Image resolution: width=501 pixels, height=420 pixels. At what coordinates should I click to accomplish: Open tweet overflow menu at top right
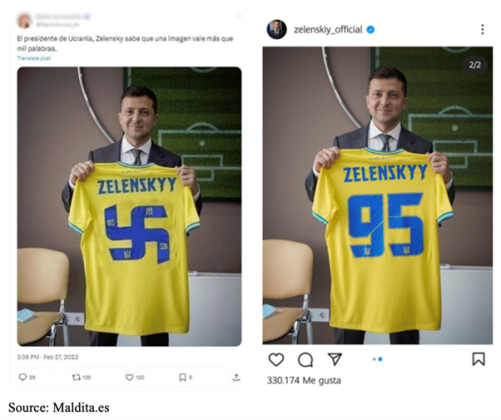(x=238, y=16)
